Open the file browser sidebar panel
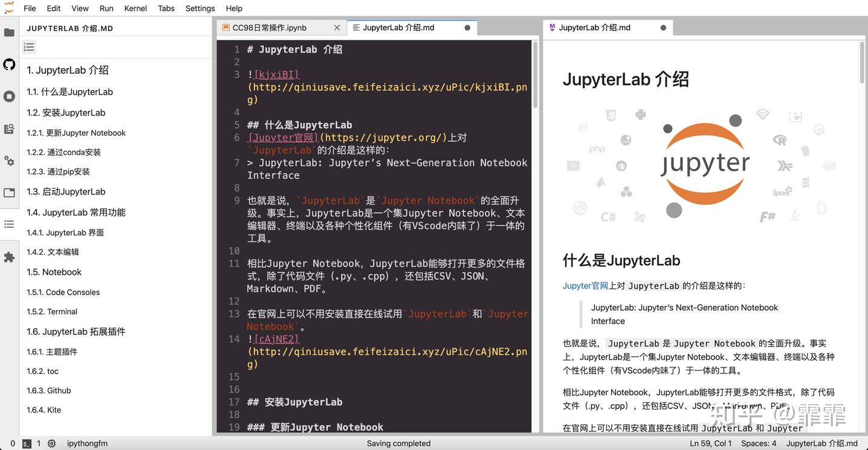Screen dimensions: 868x450 coord(9,33)
